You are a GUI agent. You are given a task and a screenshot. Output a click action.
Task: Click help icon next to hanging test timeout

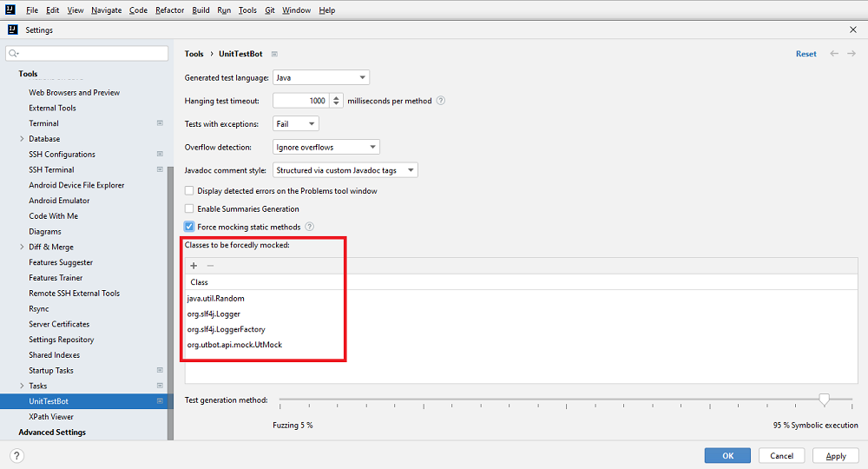point(441,101)
